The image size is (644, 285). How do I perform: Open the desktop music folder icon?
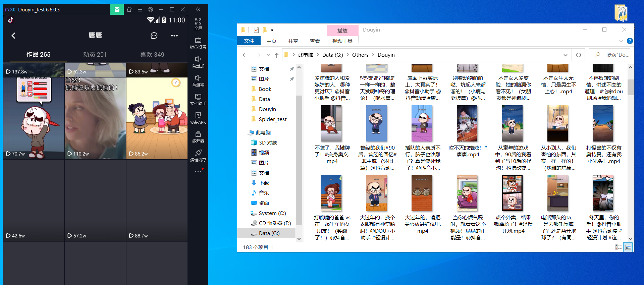pos(621,13)
